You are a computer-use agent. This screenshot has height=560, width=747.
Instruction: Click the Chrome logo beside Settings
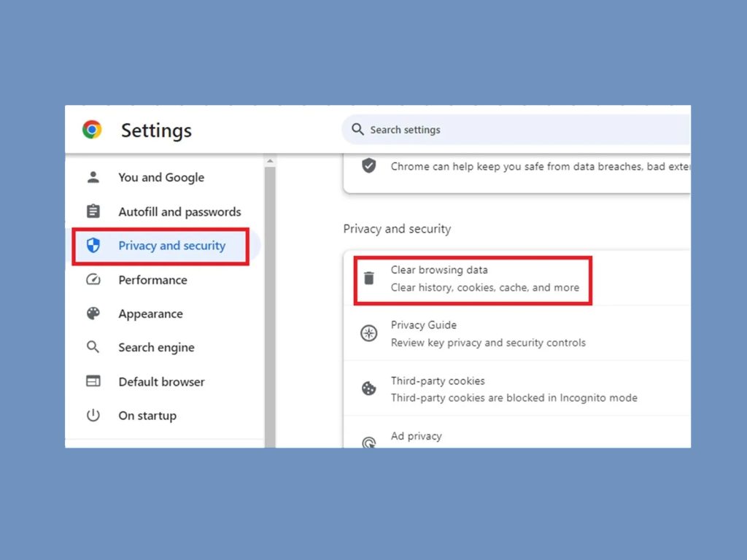(92, 130)
